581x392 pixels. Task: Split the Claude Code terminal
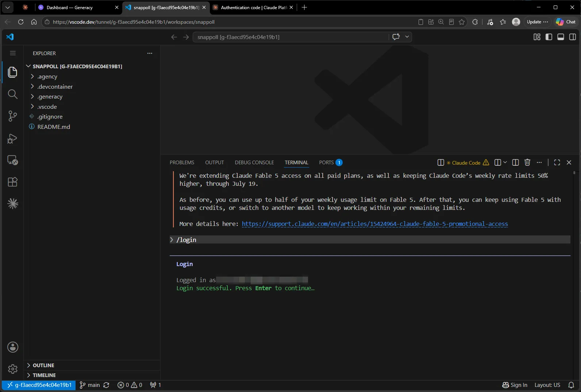pos(516,162)
